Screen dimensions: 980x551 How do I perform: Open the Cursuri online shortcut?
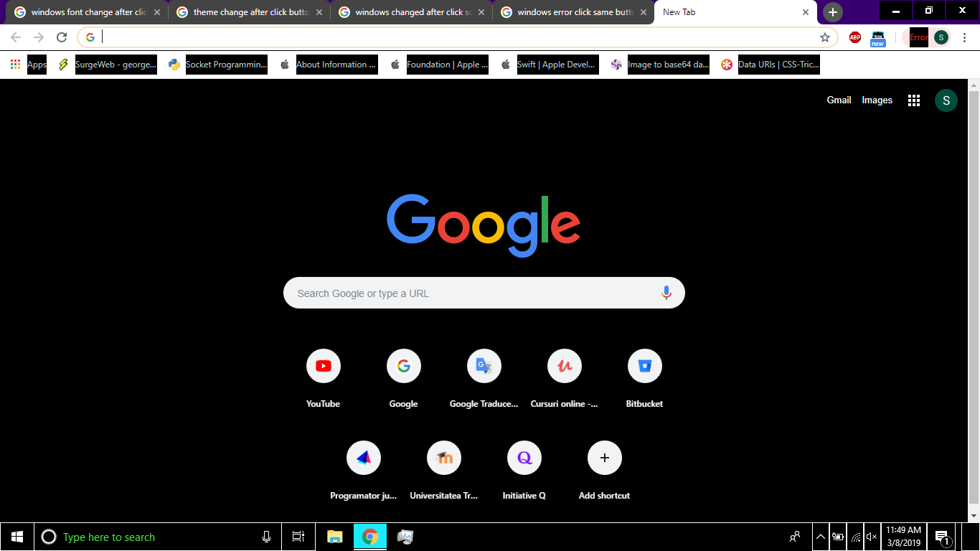click(565, 379)
